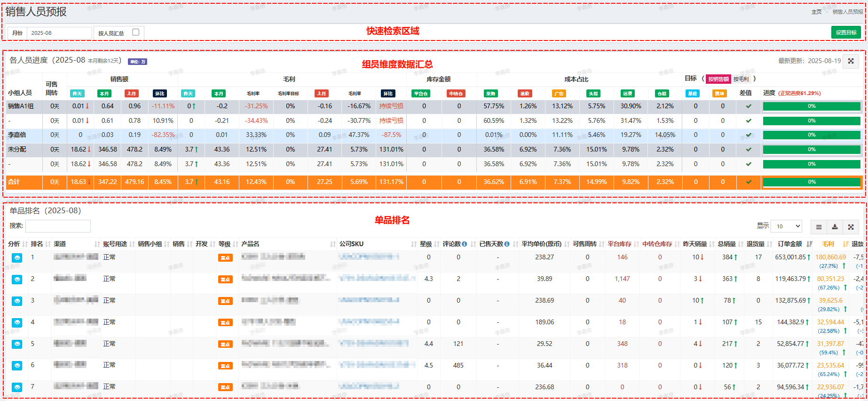Screen dimensions: 868x401
Task: Go to 主页 in the breadcrumb
Action: click(816, 12)
